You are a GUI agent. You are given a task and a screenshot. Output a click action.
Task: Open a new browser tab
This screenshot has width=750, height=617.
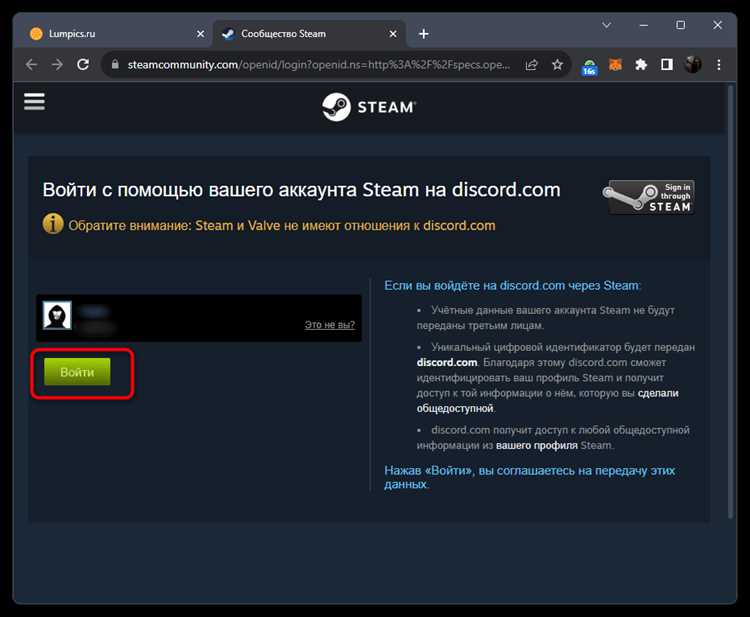(x=423, y=34)
